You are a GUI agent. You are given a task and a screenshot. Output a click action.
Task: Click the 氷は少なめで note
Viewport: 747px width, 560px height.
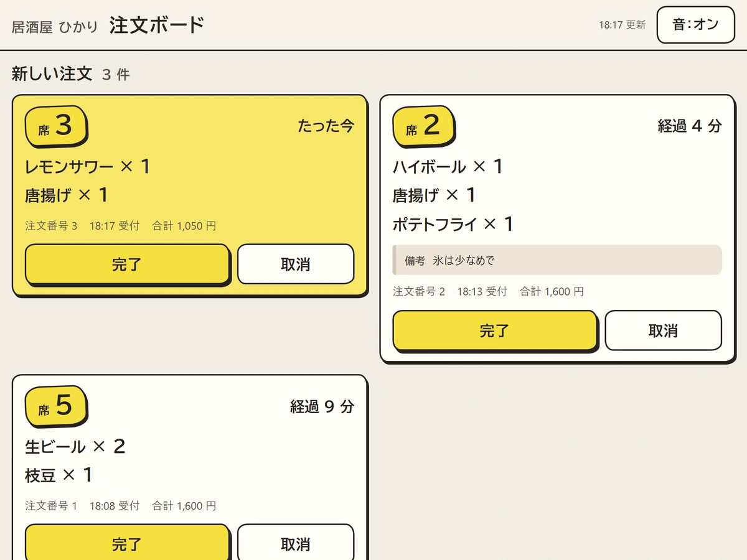464,261
